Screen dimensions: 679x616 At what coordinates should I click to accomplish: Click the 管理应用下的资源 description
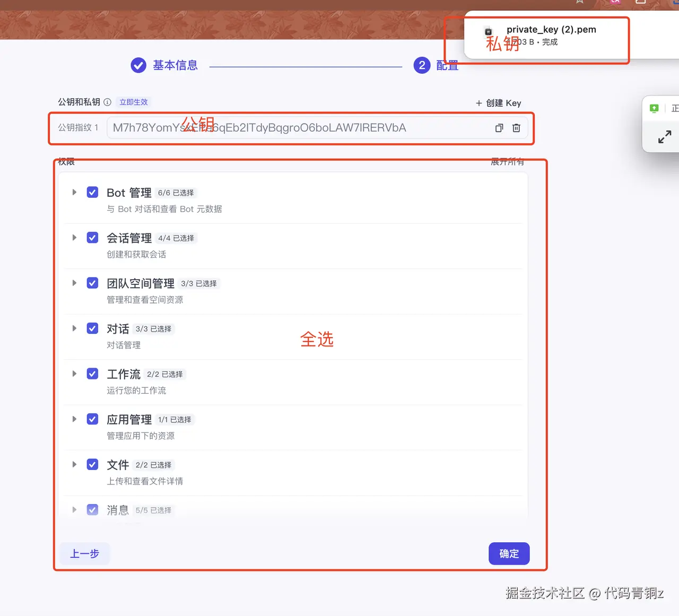pos(141,436)
